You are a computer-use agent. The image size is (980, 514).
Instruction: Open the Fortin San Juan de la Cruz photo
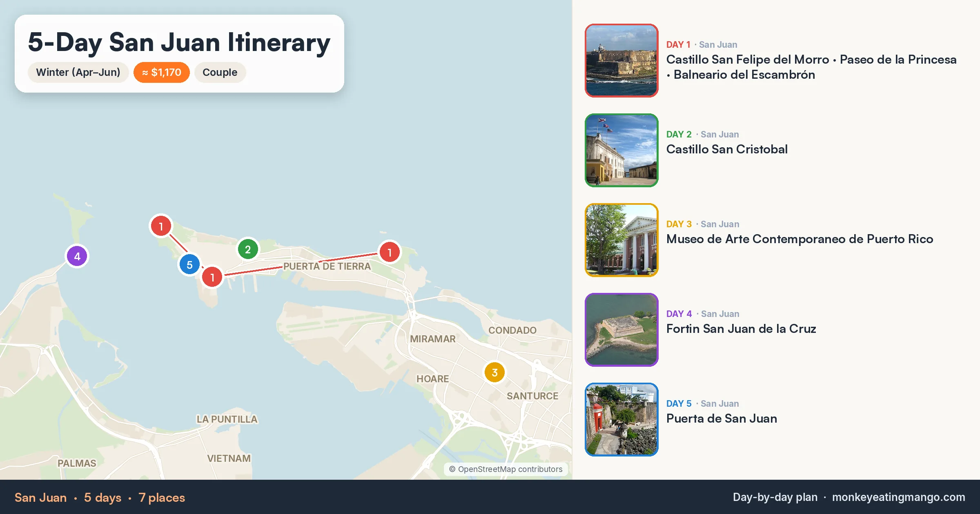(621, 330)
